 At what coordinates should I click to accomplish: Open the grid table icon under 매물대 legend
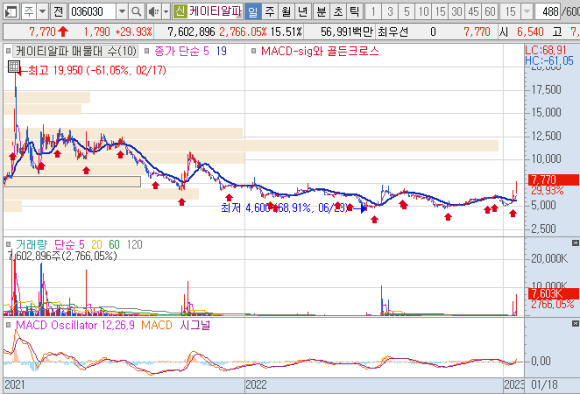(x=14, y=67)
